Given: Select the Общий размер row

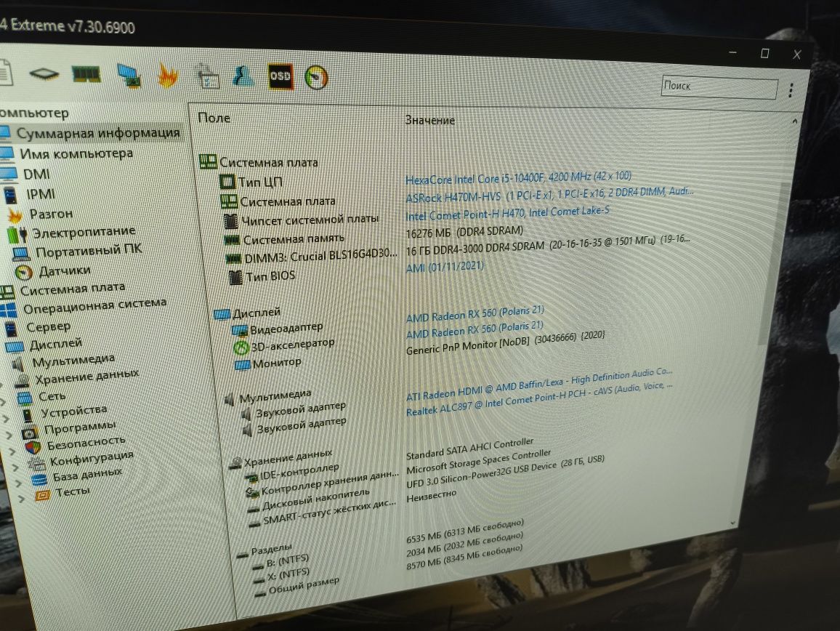Looking at the screenshot, I should pyautogui.click(x=297, y=587).
